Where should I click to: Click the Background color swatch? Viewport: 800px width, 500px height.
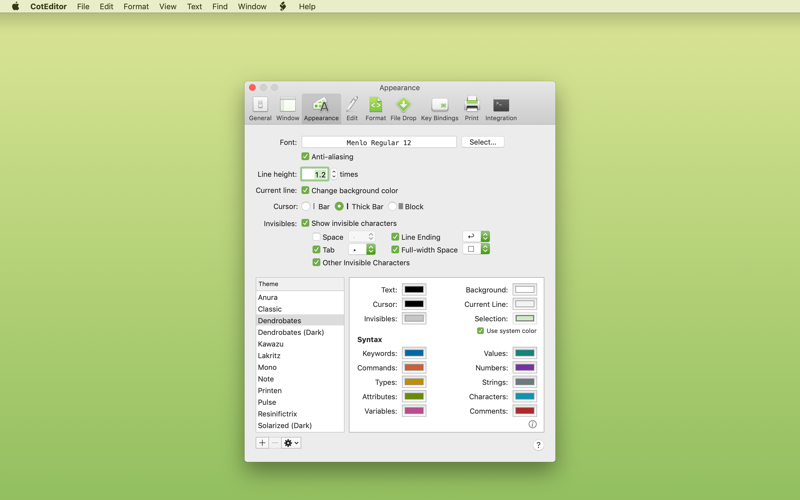pos(524,290)
